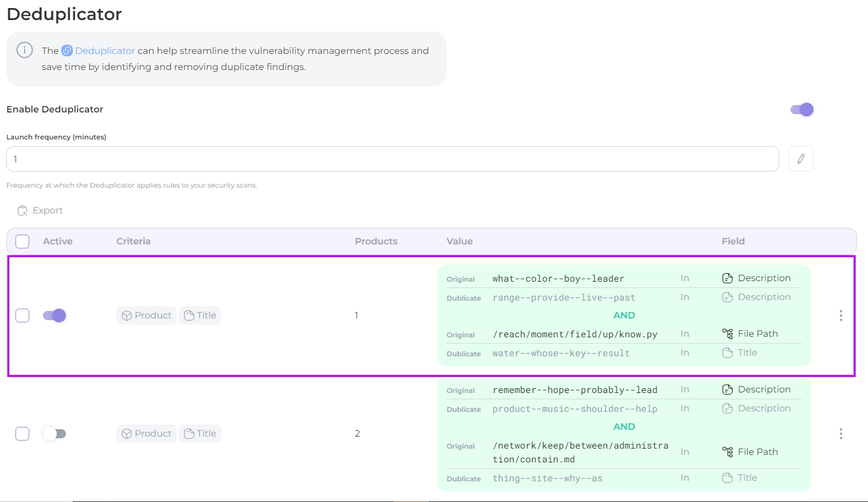Click Title icon for water--whose--key--result
The height and width of the screenshot is (502, 868).
pos(728,353)
